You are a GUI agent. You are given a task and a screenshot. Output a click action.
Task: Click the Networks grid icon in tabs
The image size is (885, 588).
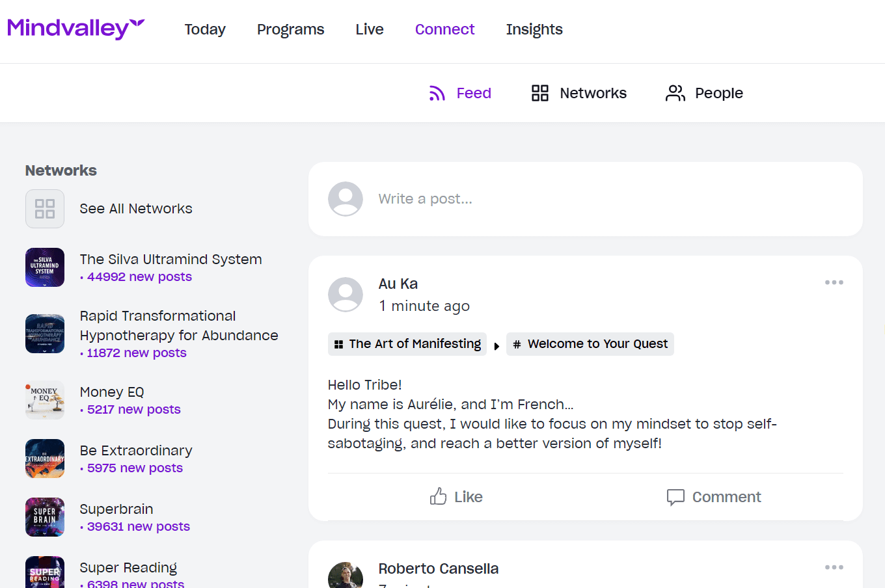pyautogui.click(x=540, y=93)
